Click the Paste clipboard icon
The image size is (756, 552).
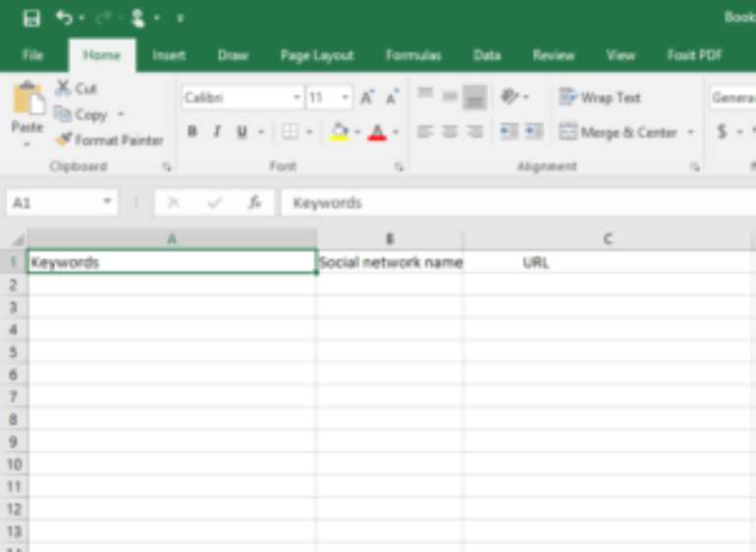click(x=27, y=98)
